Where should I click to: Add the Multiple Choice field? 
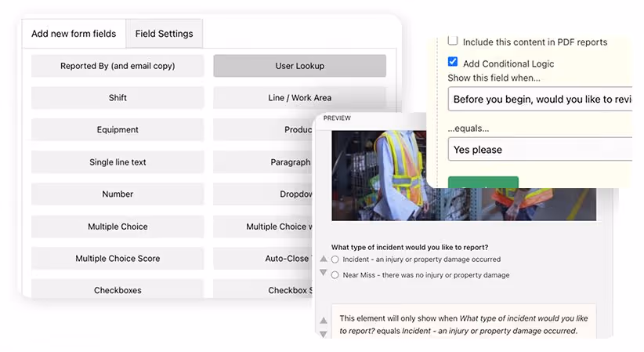pos(118,227)
